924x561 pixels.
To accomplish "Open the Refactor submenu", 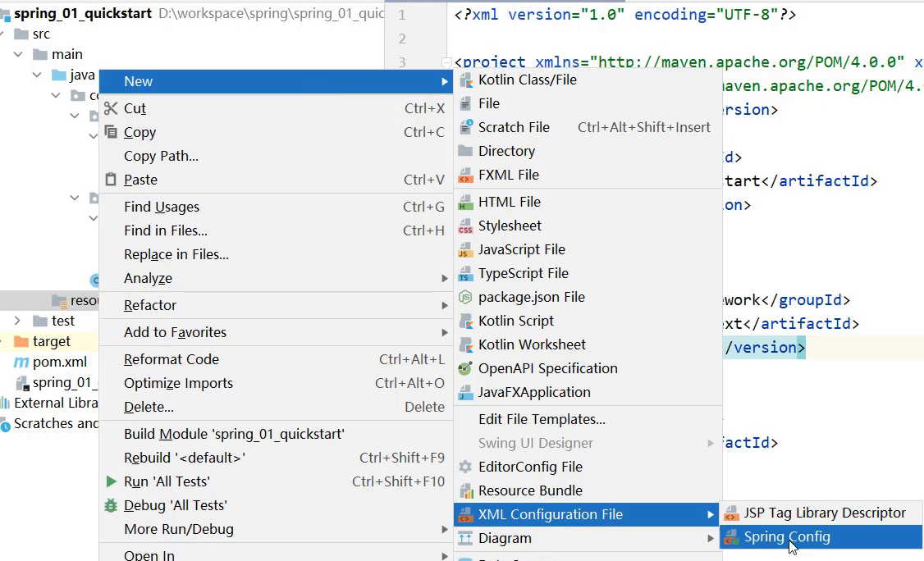I will (x=150, y=305).
